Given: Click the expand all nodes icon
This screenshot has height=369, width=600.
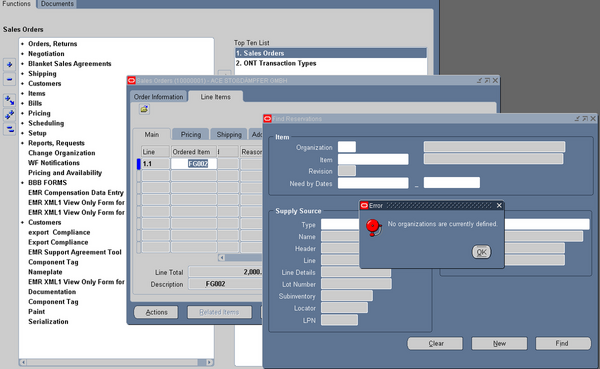Looking at the screenshot, I should coord(10,114).
